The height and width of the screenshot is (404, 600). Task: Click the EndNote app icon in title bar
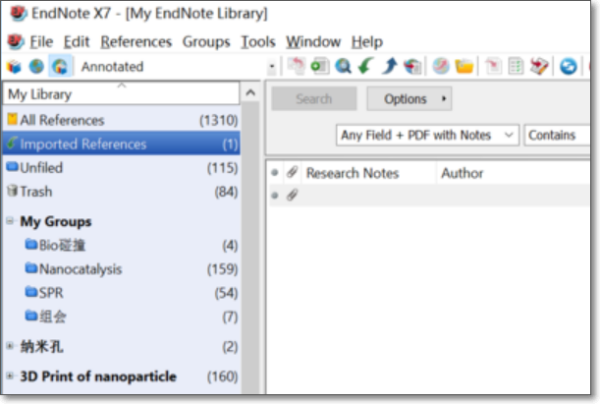coord(18,14)
